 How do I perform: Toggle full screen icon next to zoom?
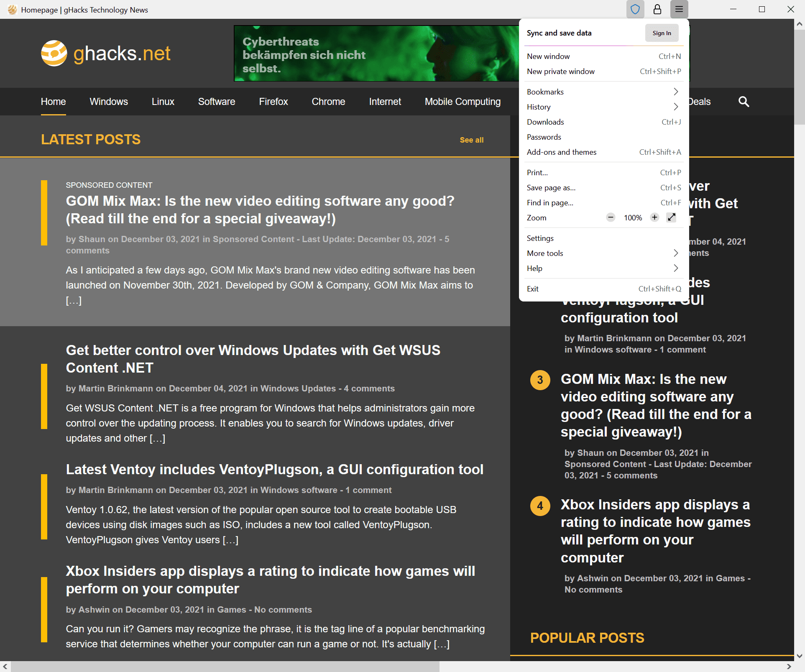tap(671, 217)
